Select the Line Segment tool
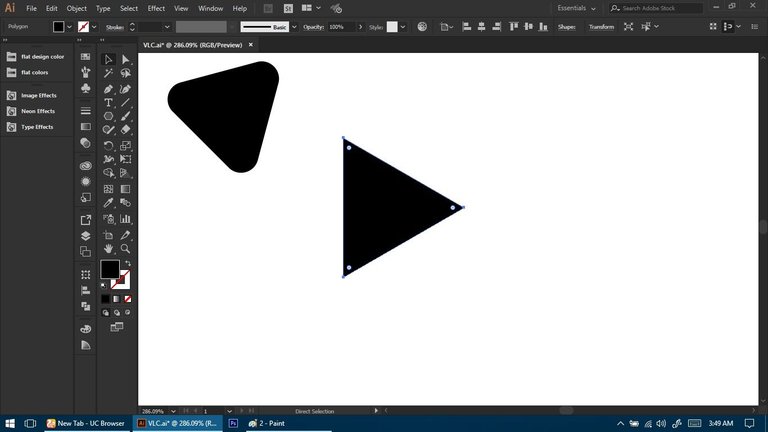 pos(125,102)
